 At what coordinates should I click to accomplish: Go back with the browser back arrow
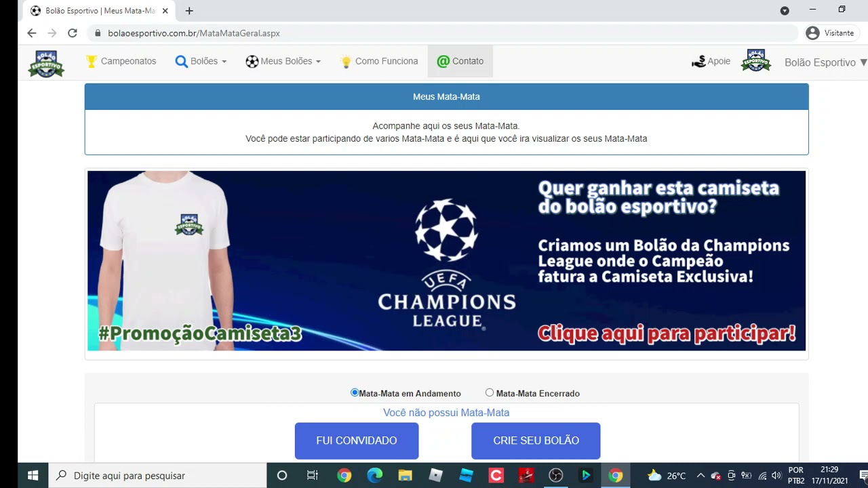pos(32,33)
